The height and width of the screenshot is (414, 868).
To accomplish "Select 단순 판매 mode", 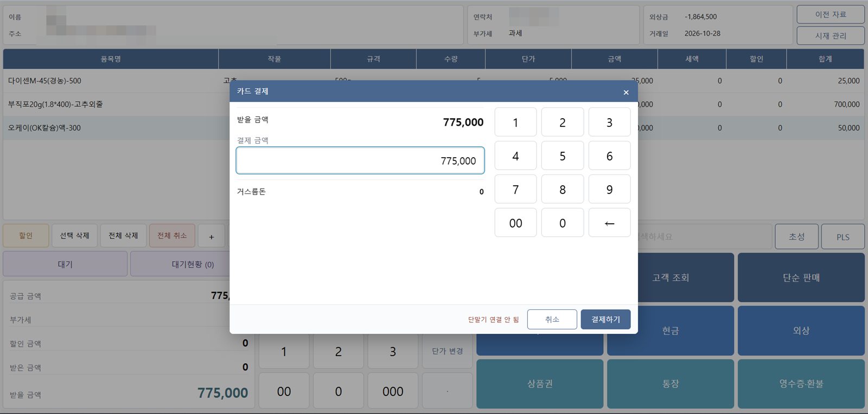I will 801,277.
